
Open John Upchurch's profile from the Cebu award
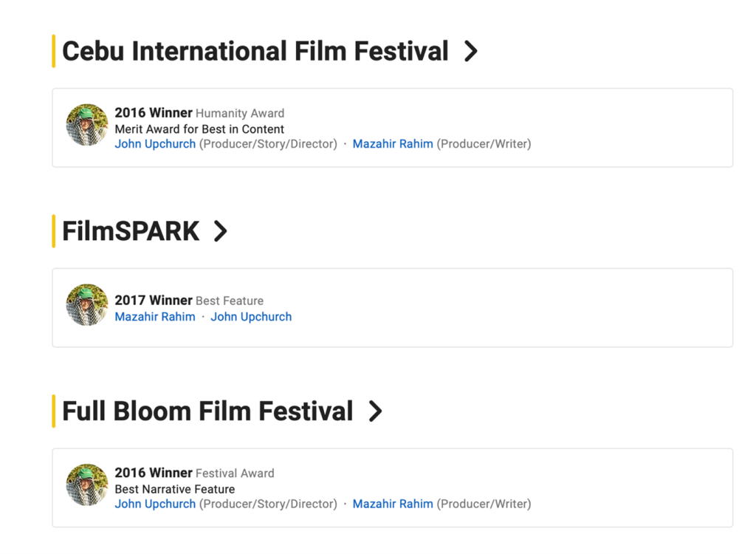pyautogui.click(x=155, y=144)
